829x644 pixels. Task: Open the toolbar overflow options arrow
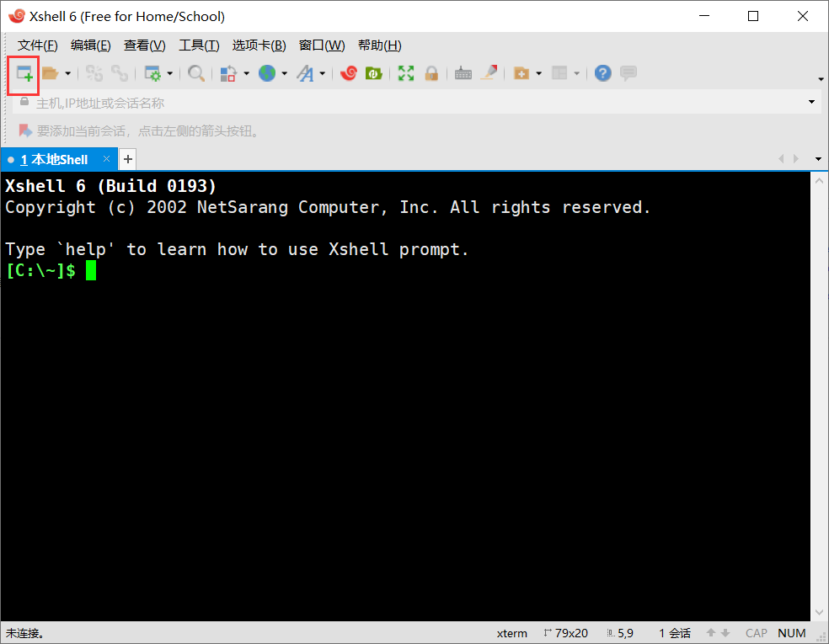[821, 79]
